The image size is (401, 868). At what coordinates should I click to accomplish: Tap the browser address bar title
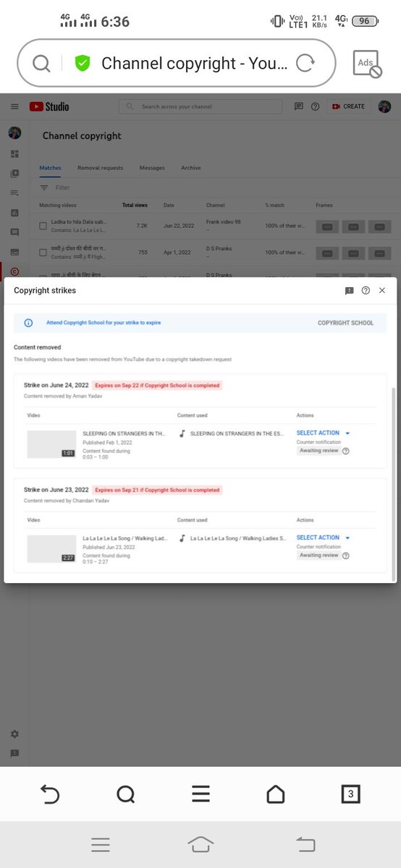tap(195, 64)
